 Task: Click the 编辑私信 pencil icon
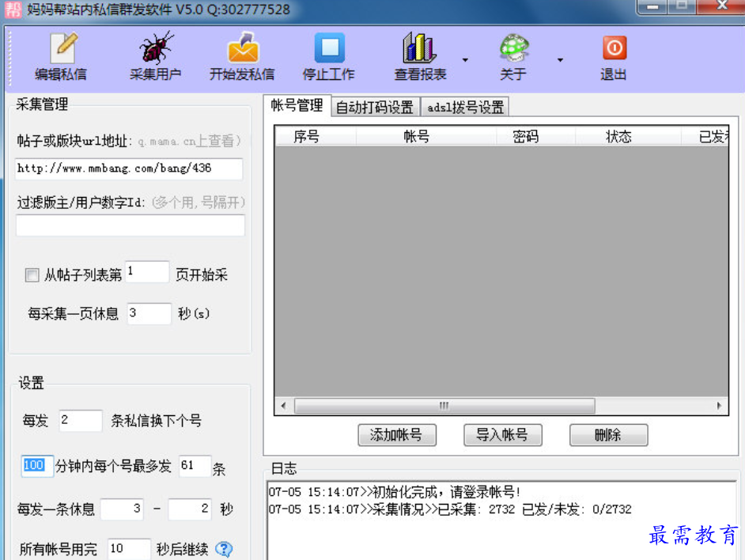pyautogui.click(x=62, y=48)
